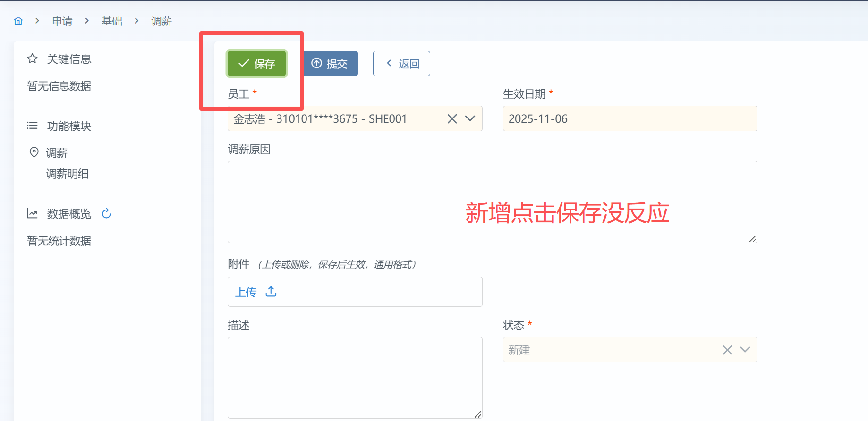Clear the selected employee with X icon
Screen dimensions: 868x421
(x=452, y=119)
